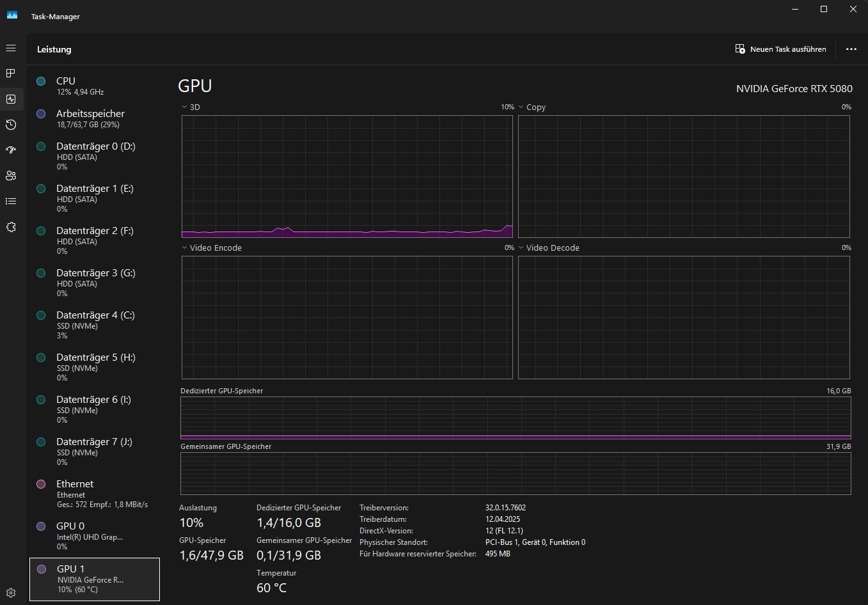Open the Processes page icon
The height and width of the screenshot is (605, 868).
point(11,74)
